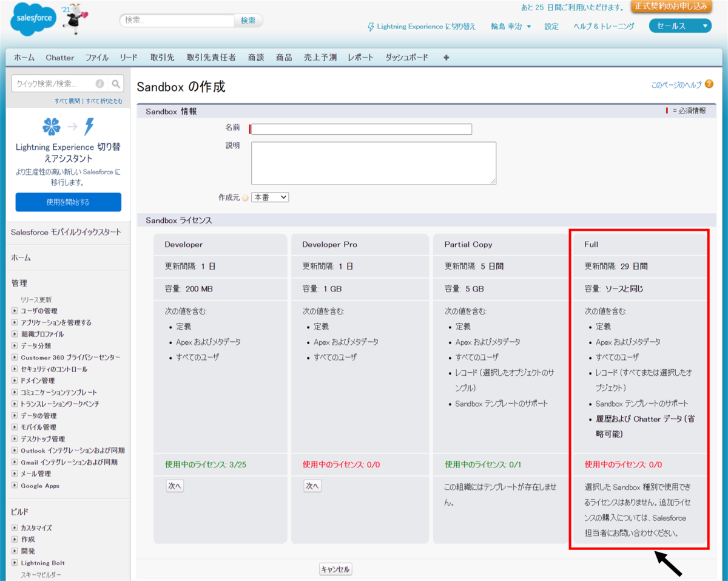
Task: Expand デスクトップ管理 node
Action: [15, 439]
